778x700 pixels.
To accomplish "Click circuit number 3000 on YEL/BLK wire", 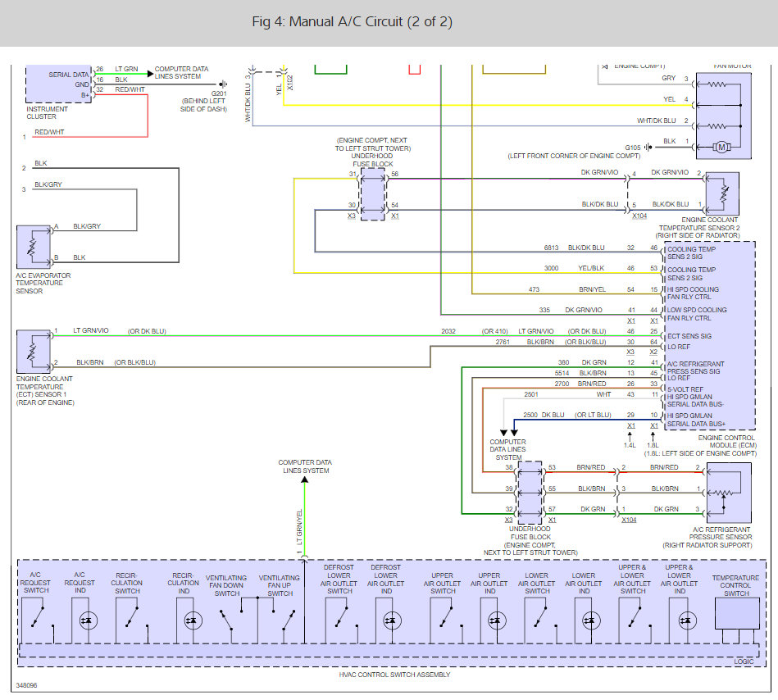I will pos(551,268).
